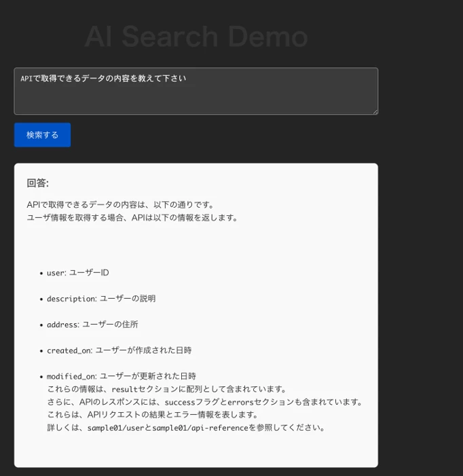Click the description list item code text
463x476 pixels.
[x=71, y=299]
